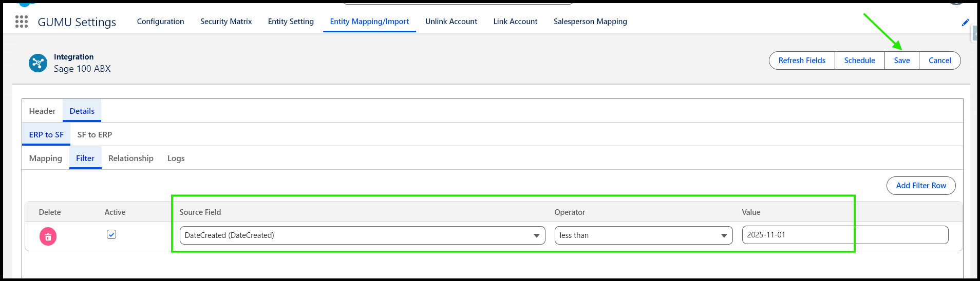Open the Security Matrix tab

click(226, 22)
